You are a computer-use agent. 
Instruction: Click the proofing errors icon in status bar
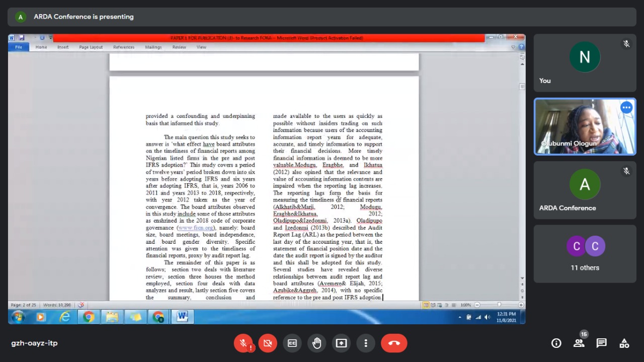[x=81, y=305]
